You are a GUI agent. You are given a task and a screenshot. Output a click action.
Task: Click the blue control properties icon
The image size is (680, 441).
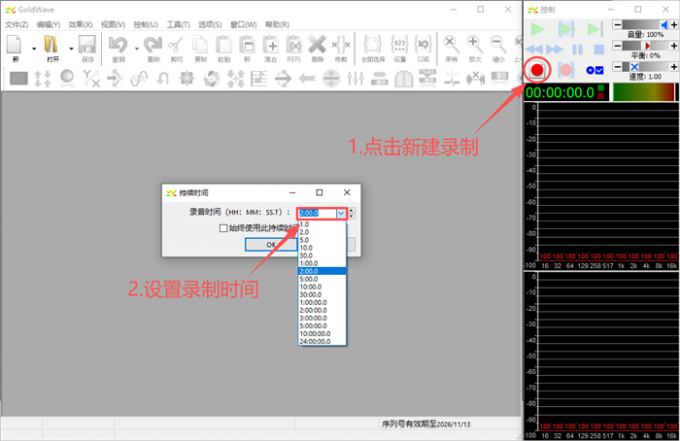[595, 70]
